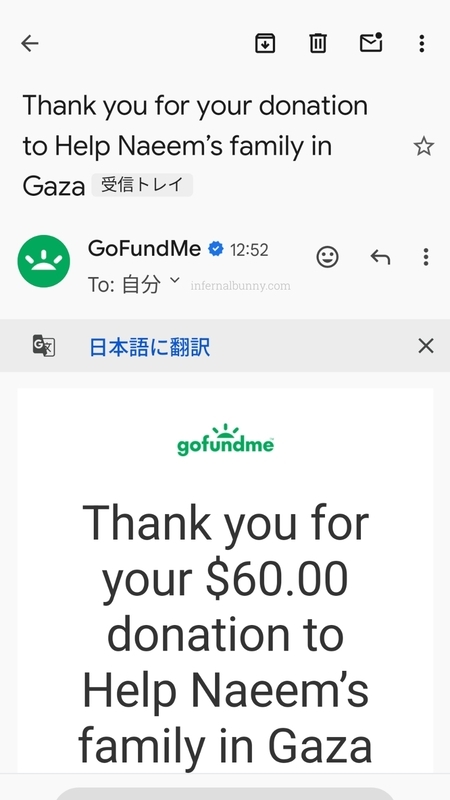The width and height of the screenshot is (450, 800).
Task: Translate email with 日本語に翻訳 link
Action: (x=149, y=347)
